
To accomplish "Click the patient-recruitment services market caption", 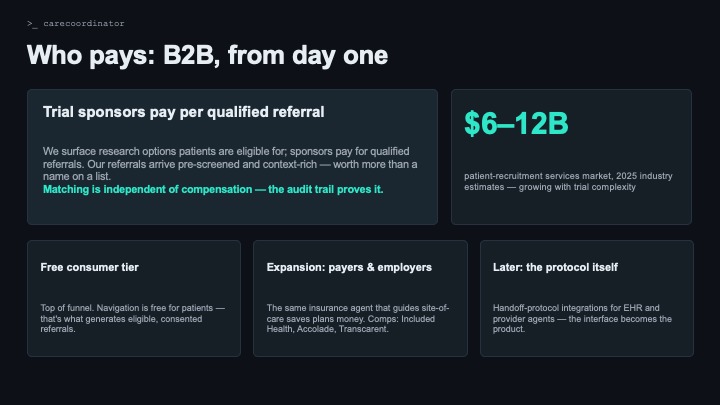I will [x=568, y=181].
